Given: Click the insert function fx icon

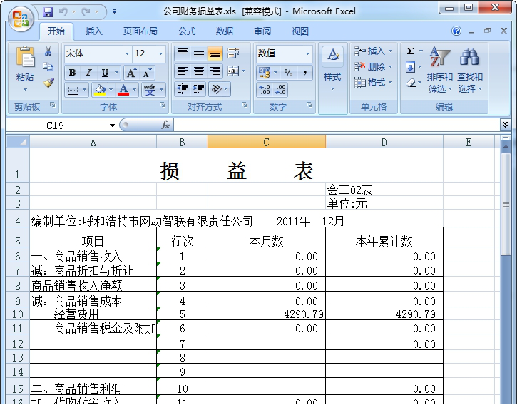Looking at the screenshot, I should [x=165, y=125].
